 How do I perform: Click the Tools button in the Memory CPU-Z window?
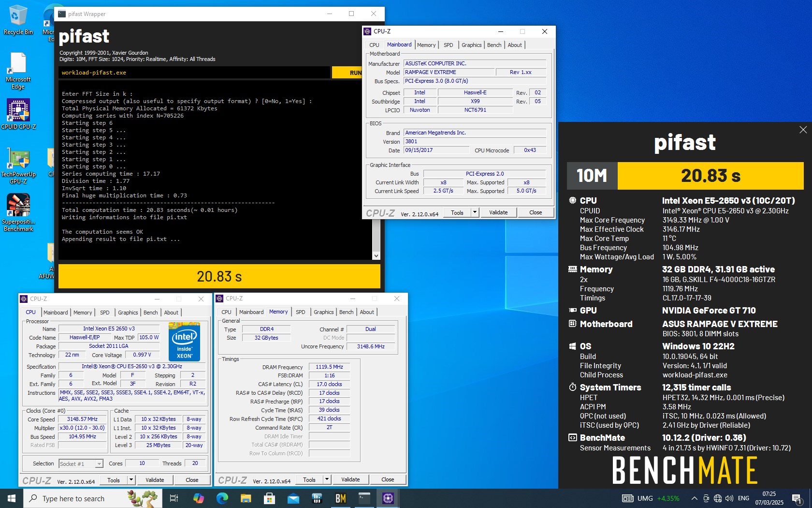(309, 479)
